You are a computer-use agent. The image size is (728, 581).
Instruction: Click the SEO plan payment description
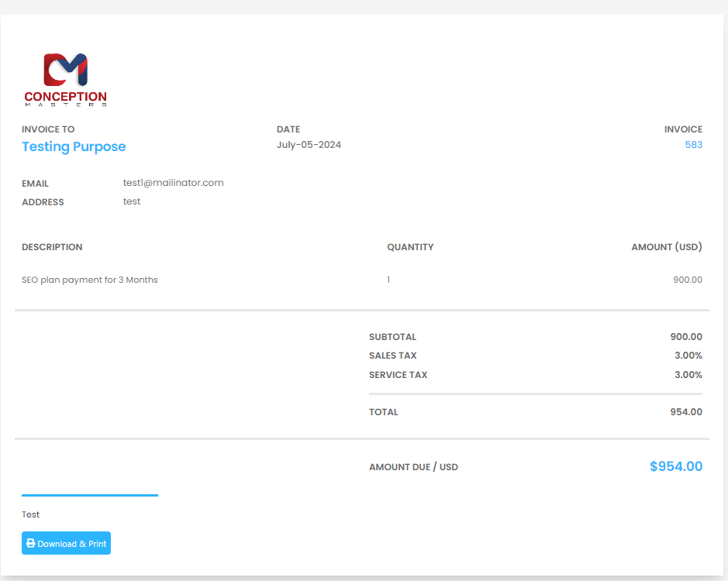(x=90, y=280)
